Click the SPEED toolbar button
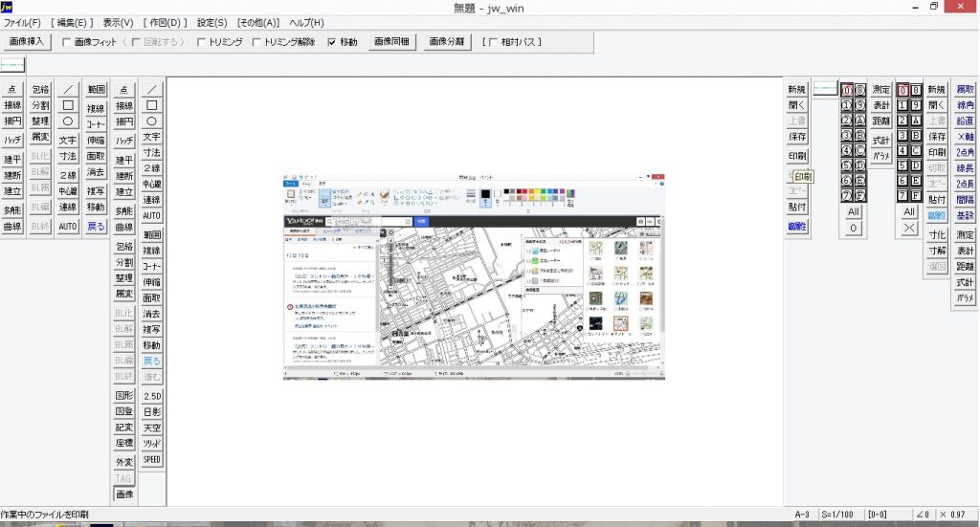This screenshot has width=980, height=527. pyautogui.click(x=152, y=460)
